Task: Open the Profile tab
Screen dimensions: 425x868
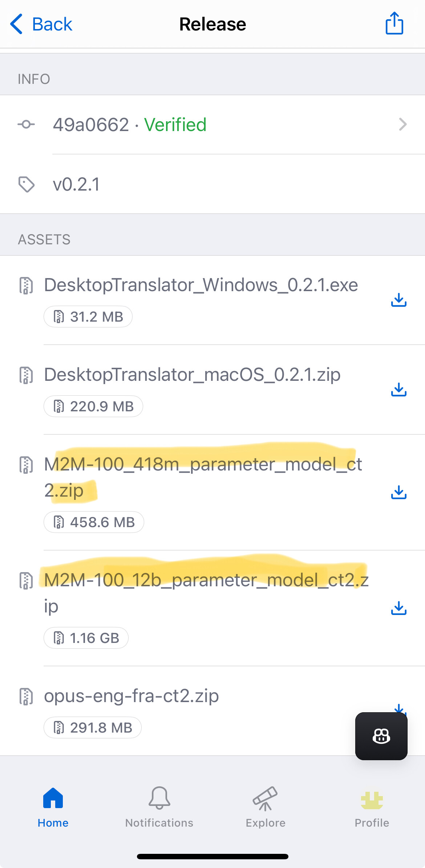Action: [372, 807]
